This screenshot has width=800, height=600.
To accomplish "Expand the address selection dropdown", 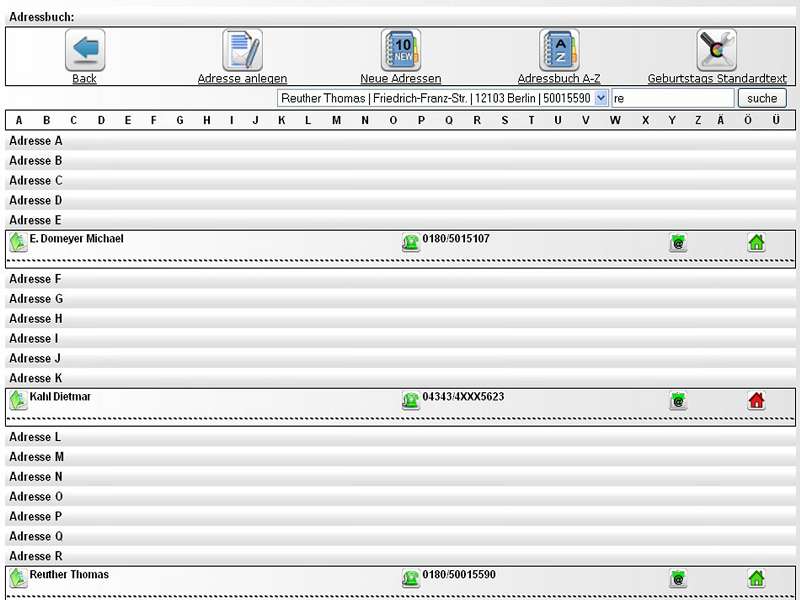I will coord(600,98).
